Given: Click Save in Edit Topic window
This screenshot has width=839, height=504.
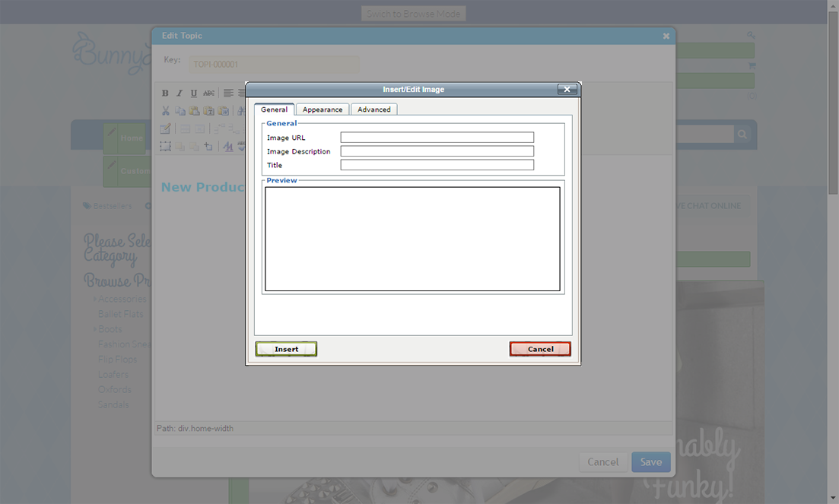Looking at the screenshot, I should point(651,461).
